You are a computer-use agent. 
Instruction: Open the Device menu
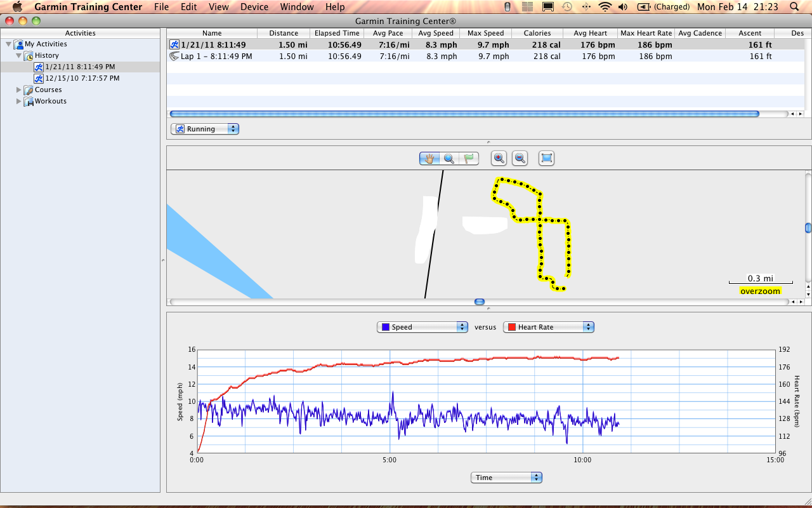pos(254,7)
